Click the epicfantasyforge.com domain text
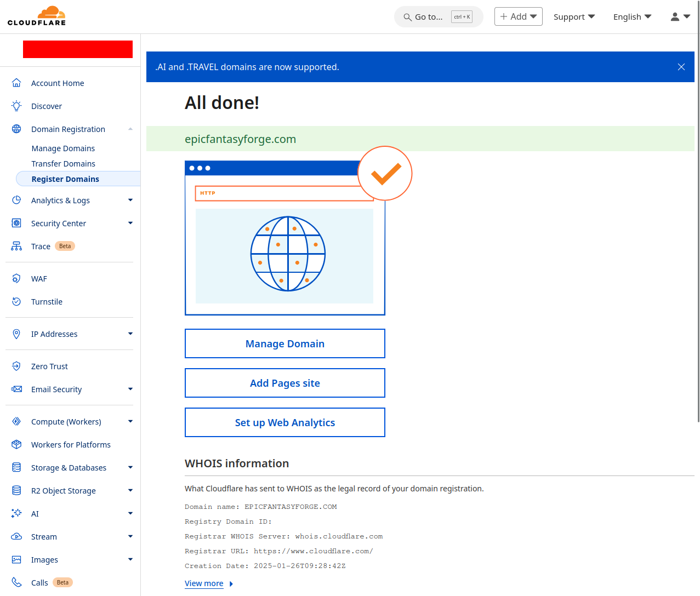The image size is (700, 596). tap(240, 139)
